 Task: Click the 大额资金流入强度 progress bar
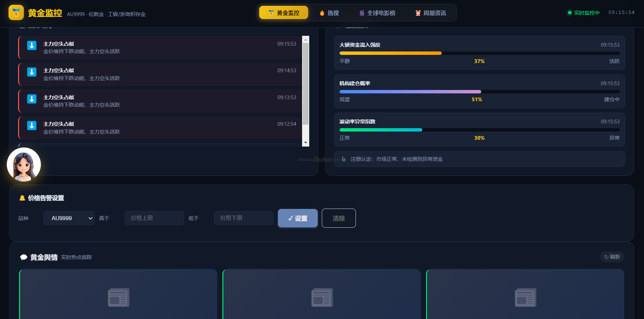[479, 53]
